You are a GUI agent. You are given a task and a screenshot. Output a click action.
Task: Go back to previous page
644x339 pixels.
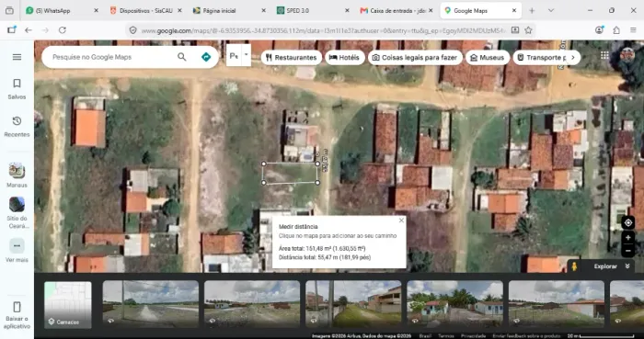coord(28,30)
